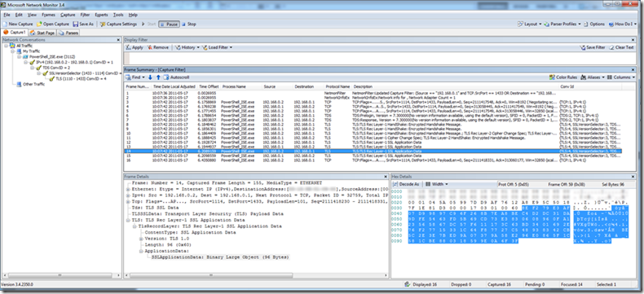Select SSLApplicationData Binary Large Object line

[x=221, y=257]
